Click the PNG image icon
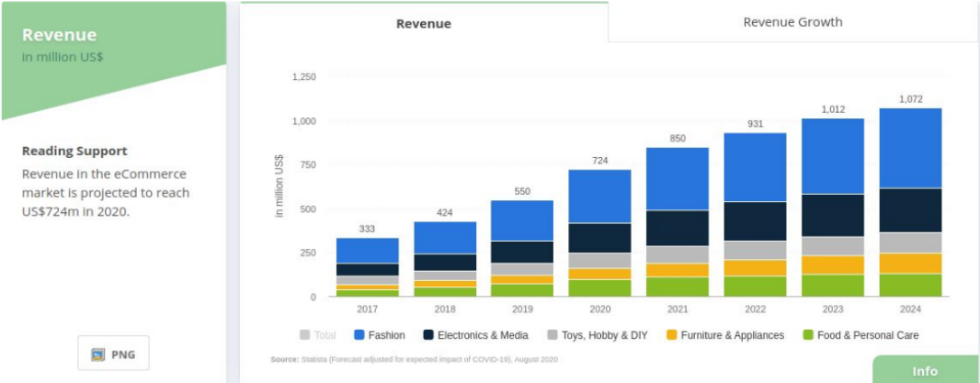 (x=98, y=355)
